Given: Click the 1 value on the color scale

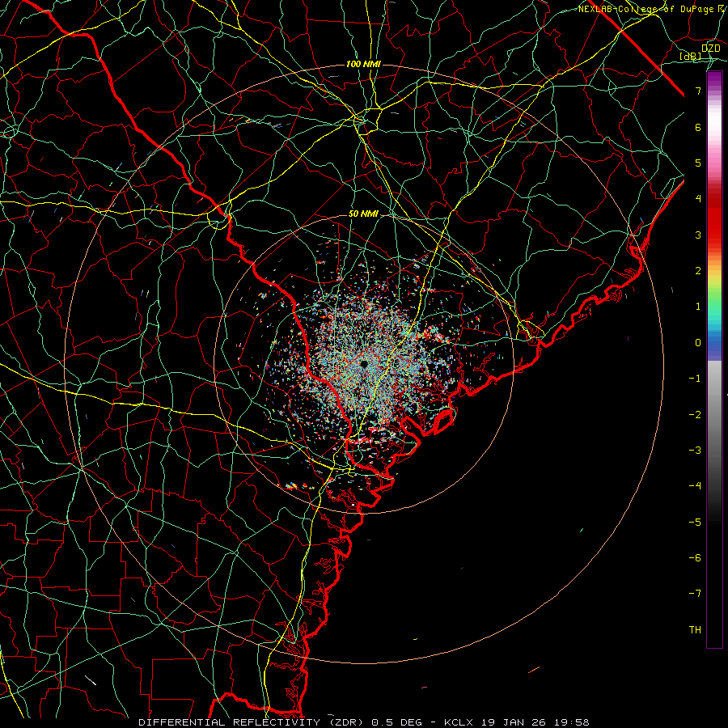Looking at the screenshot, I should (x=698, y=307).
